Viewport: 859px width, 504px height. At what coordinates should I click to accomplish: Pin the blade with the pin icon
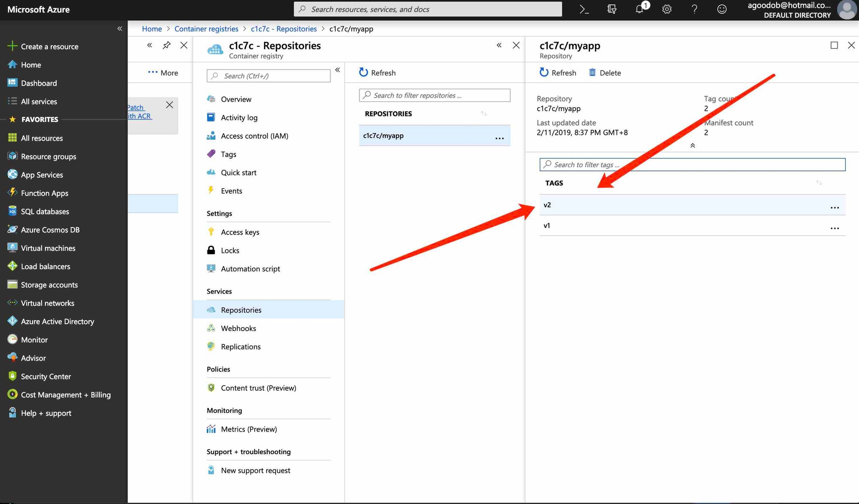[x=167, y=45]
